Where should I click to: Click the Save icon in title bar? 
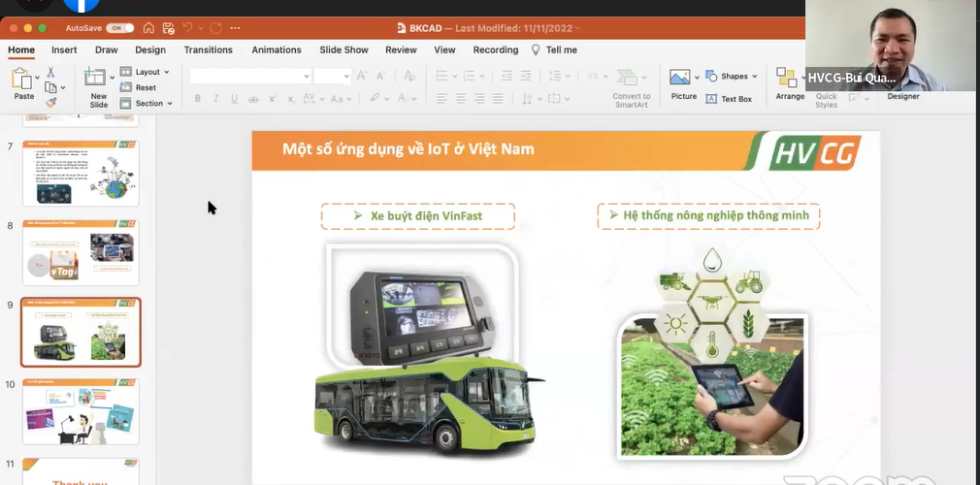pyautogui.click(x=168, y=27)
